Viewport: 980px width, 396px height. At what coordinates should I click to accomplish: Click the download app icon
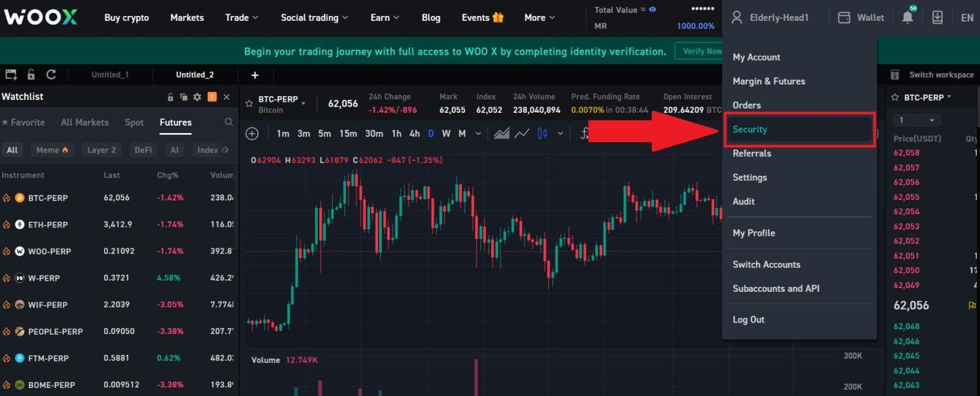pos(937,18)
